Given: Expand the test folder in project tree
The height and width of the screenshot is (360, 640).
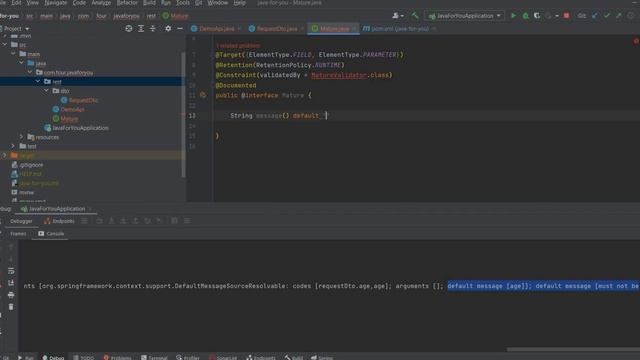Looking at the screenshot, I should [x=13, y=146].
